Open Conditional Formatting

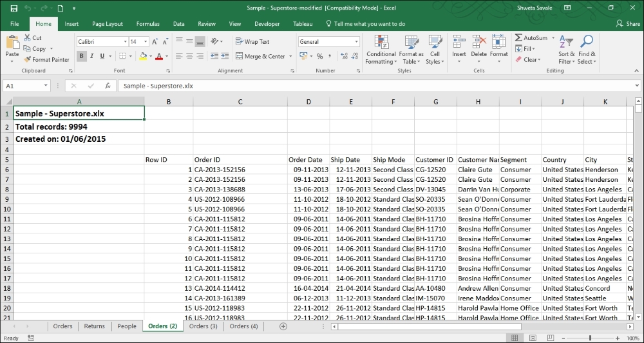(x=381, y=50)
